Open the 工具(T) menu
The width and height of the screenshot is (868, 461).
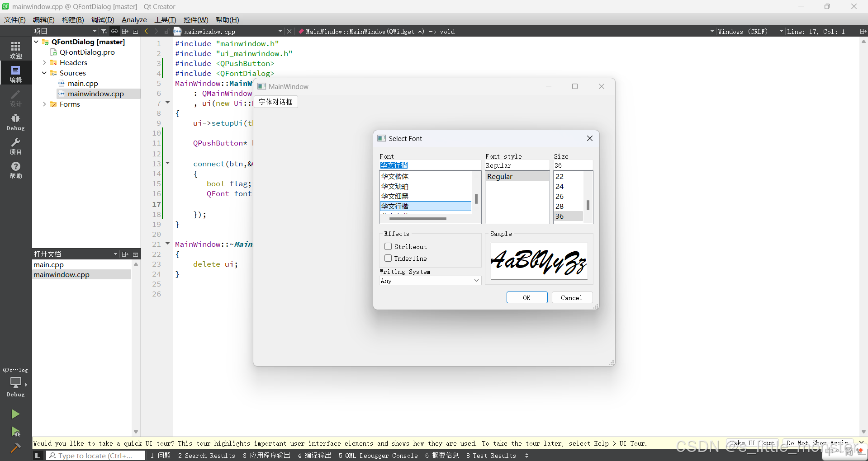[165, 19]
